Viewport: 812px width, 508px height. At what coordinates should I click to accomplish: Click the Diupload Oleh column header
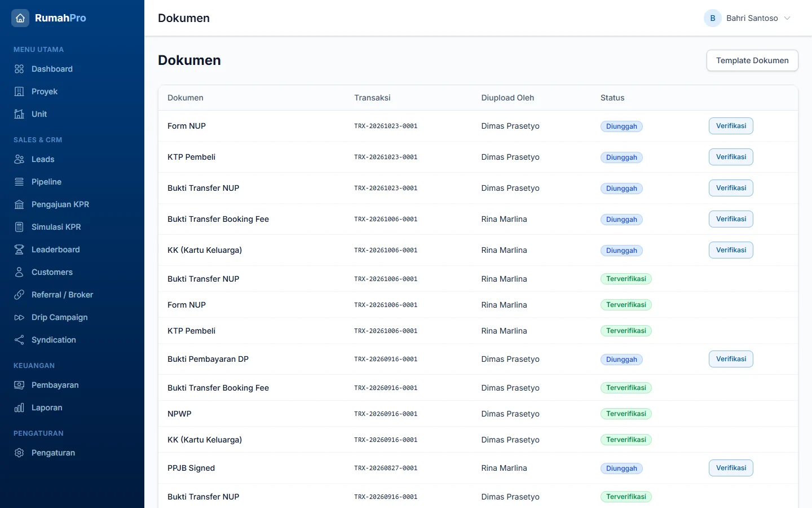coord(507,98)
